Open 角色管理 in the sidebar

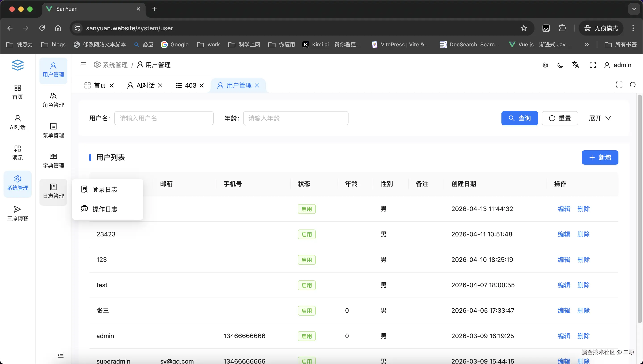click(53, 99)
